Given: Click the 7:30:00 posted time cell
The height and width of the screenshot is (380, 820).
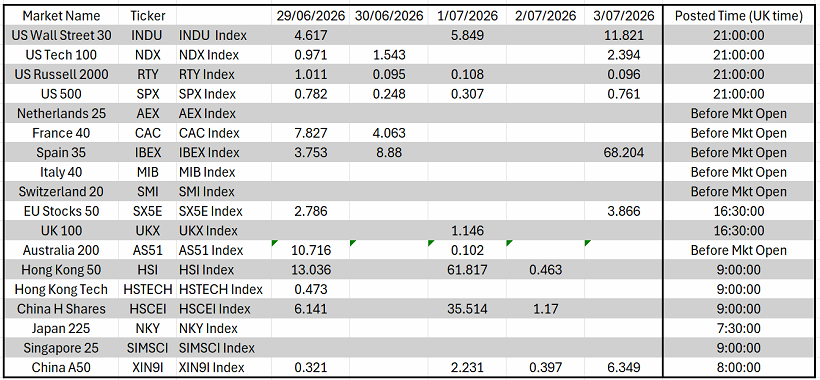Looking at the screenshot, I should click(738, 328).
